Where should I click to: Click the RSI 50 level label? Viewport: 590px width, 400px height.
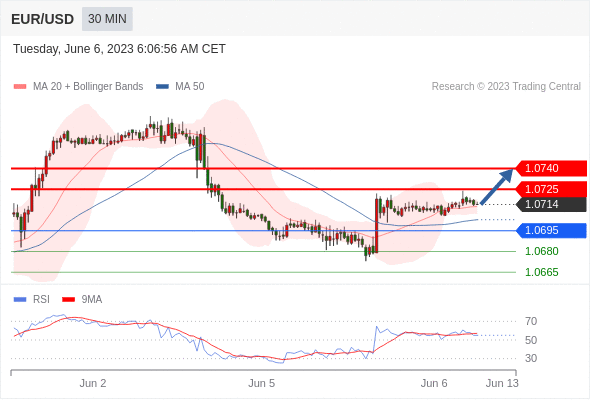click(x=531, y=340)
